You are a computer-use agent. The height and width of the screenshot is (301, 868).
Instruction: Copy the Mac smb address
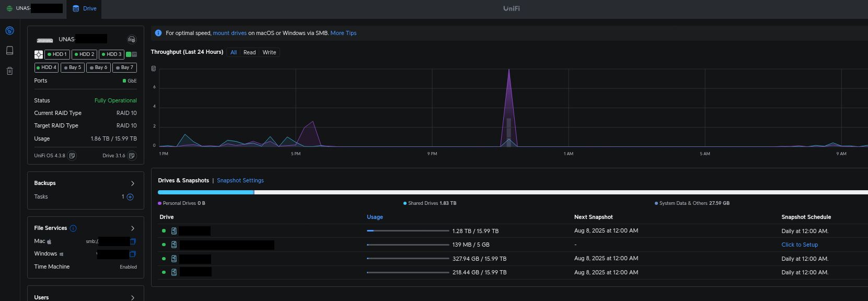[x=133, y=241]
